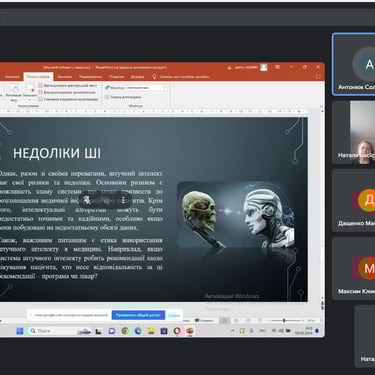
Task: Adjust the PowerPoint zoom slider
Action: click(284, 321)
